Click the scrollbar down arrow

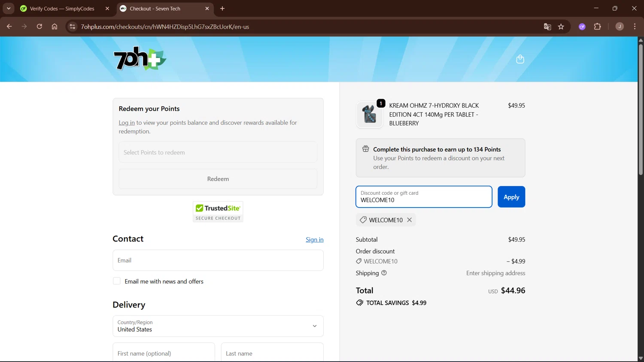coord(641,358)
